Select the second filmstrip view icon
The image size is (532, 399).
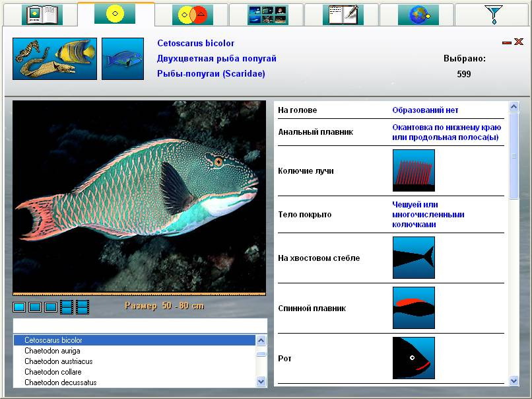point(83,307)
